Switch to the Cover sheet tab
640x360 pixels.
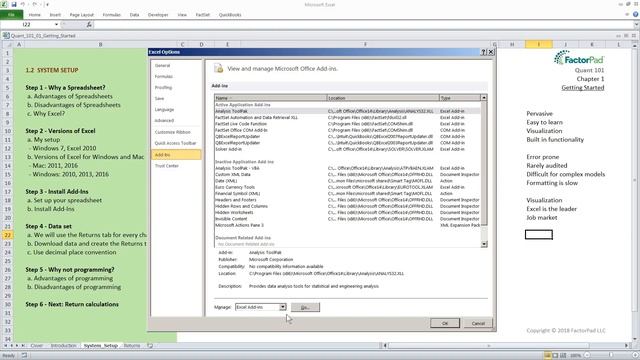(36, 346)
